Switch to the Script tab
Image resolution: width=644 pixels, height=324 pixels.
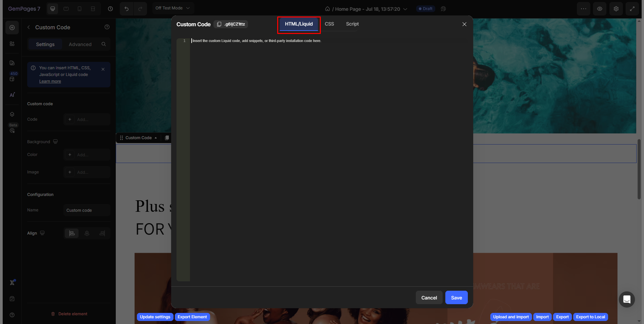(352, 24)
